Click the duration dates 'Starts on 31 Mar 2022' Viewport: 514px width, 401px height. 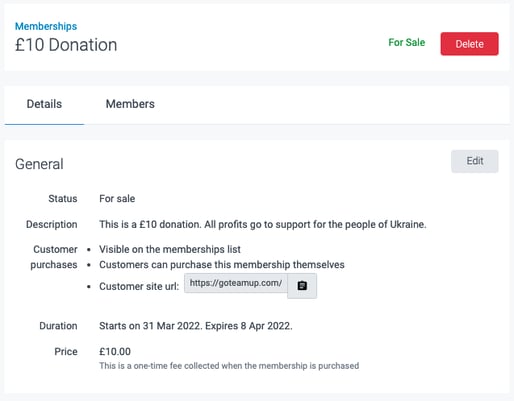pyautogui.click(x=151, y=326)
